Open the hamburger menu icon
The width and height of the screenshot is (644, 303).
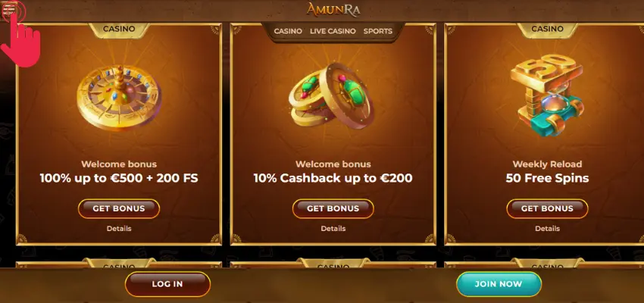point(9,9)
